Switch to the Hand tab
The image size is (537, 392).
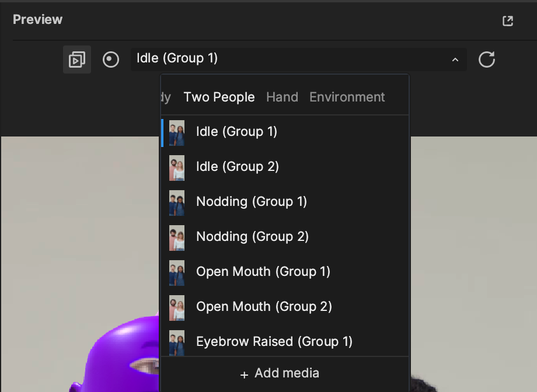(282, 97)
